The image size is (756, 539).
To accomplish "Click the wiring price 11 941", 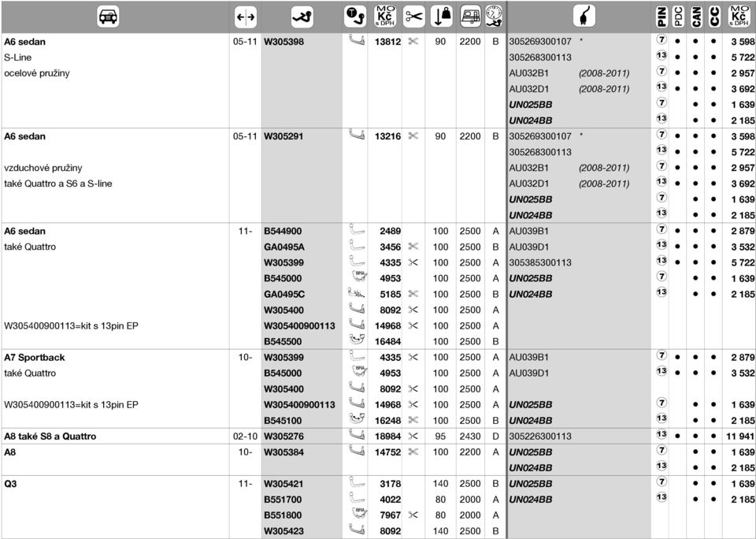I will [740, 437].
